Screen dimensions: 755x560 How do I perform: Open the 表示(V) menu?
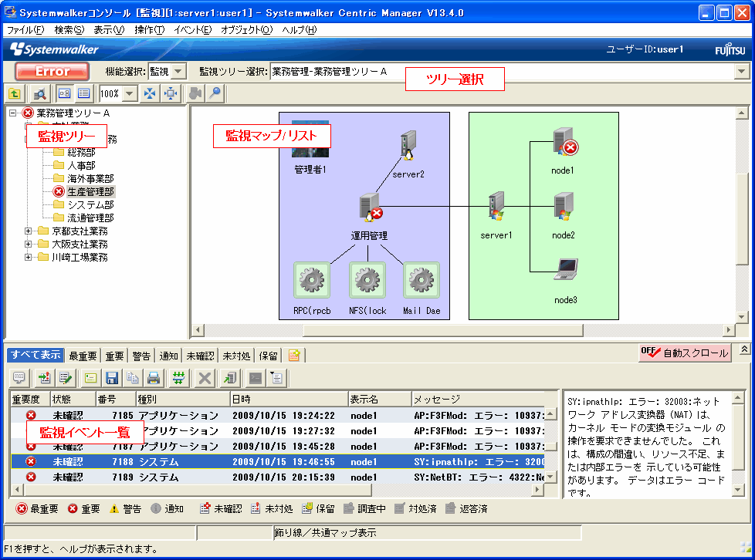(109, 30)
